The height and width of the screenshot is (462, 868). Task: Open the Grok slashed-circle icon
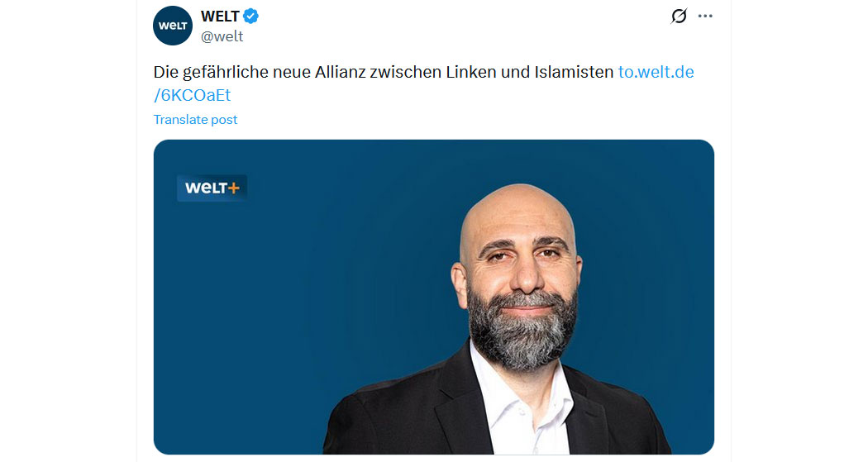679,16
